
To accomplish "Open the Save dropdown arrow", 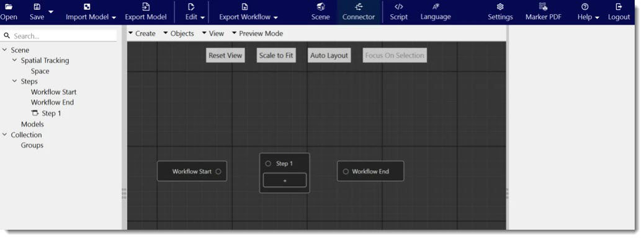I will click(x=51, y=12).
